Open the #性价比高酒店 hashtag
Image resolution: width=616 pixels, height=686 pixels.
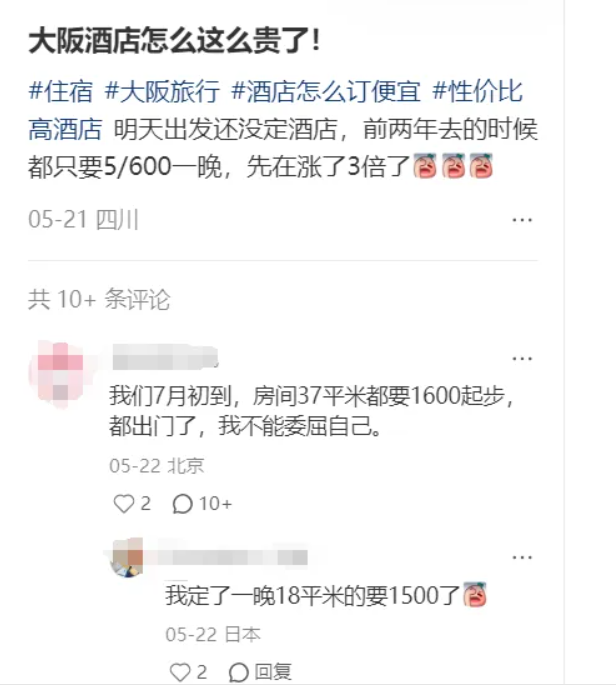276,110
